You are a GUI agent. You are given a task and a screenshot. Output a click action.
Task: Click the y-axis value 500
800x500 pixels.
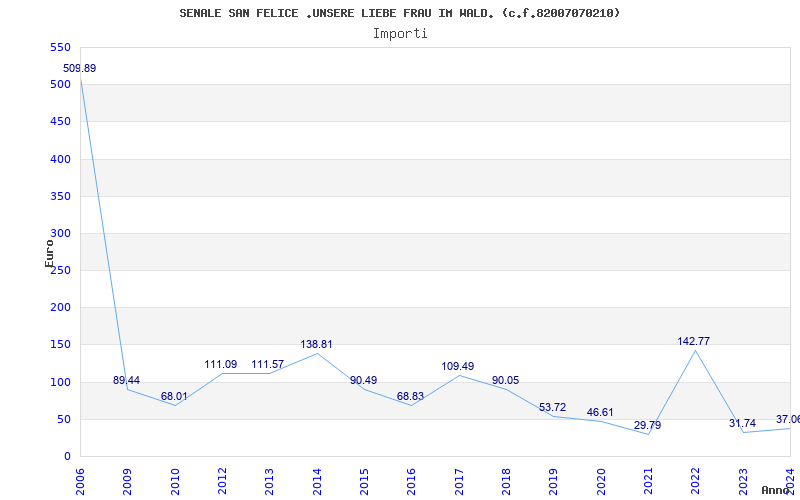(x=60, y=85)
